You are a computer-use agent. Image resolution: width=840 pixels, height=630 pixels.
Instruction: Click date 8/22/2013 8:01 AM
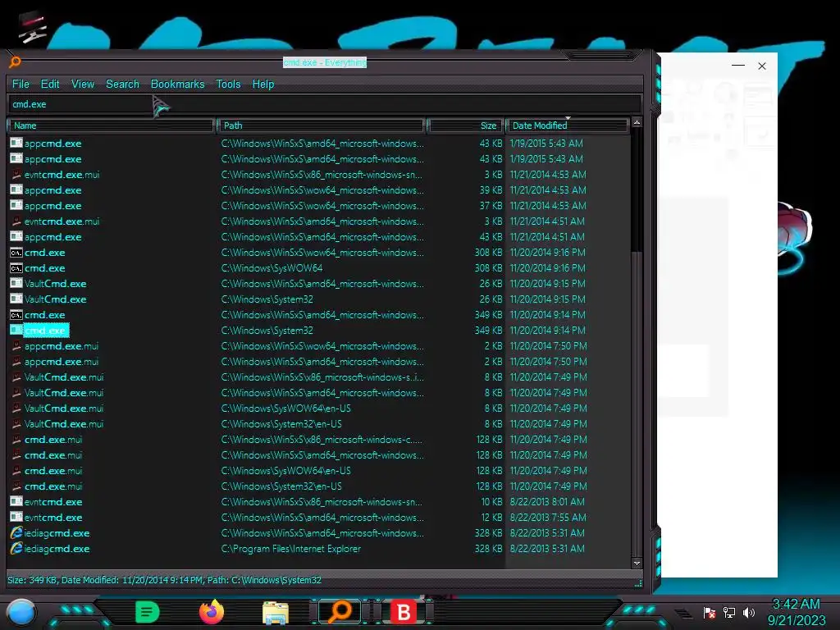pos(547,502)
